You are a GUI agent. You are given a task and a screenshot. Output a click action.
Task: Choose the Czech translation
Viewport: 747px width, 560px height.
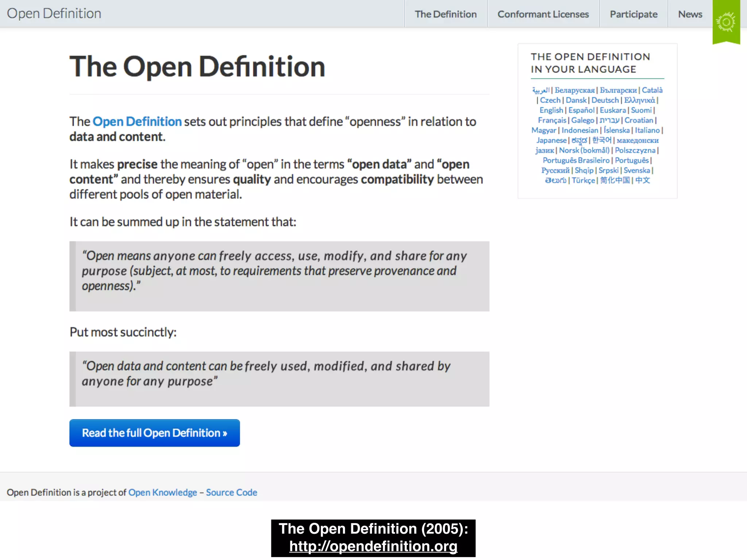point(550,100)
